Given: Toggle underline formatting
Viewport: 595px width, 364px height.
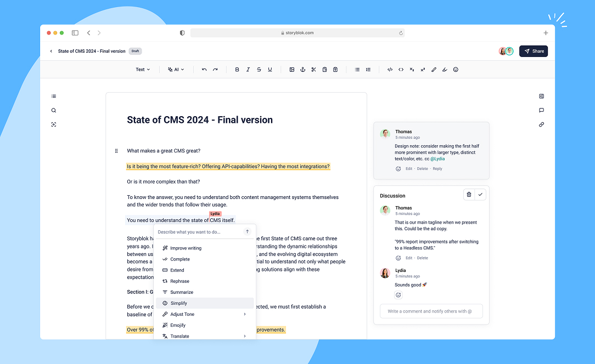Looking at the screenshot, I should (270, 70).
